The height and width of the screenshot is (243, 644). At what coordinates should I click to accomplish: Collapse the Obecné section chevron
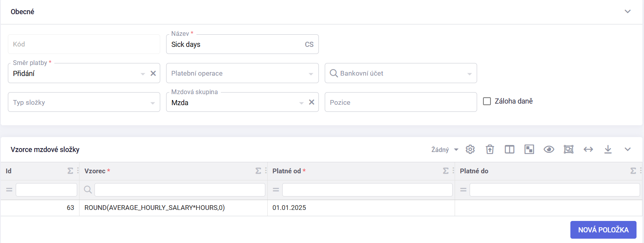click(x=627, y=11)
